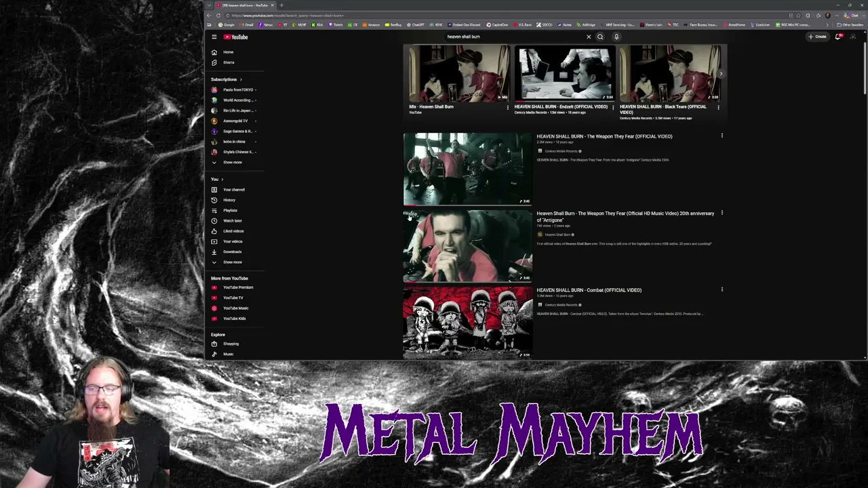
Task: Open the Sage Games subscription channel
Action: (235, 131)
